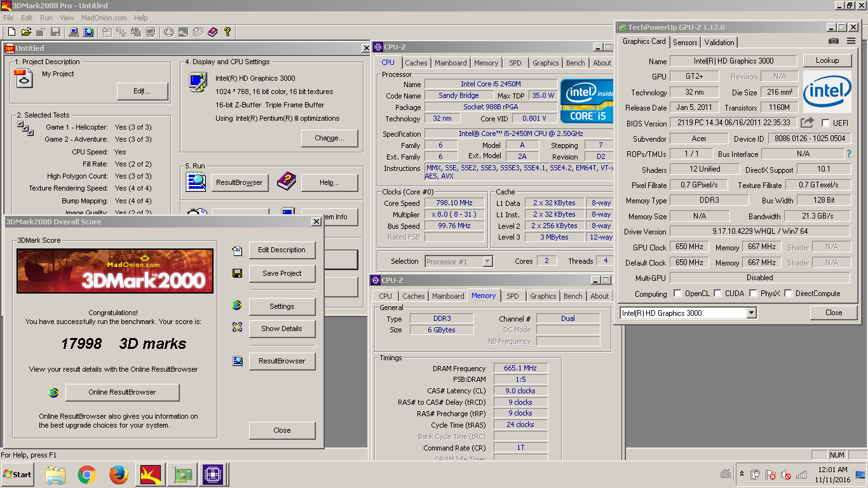Open the SPD tab in lower CPU-Z window
The height and width of the screenshot is (488, 868).
pos(513,296)
